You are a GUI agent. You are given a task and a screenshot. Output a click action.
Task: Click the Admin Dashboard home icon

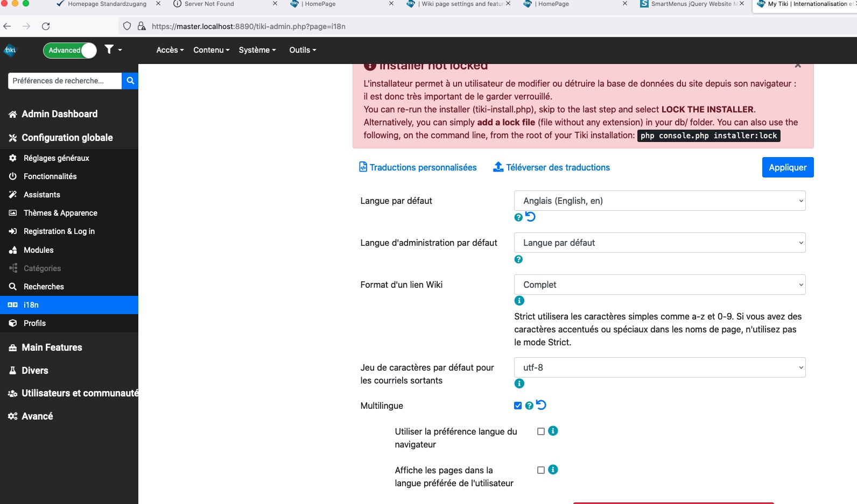(13, 114)
